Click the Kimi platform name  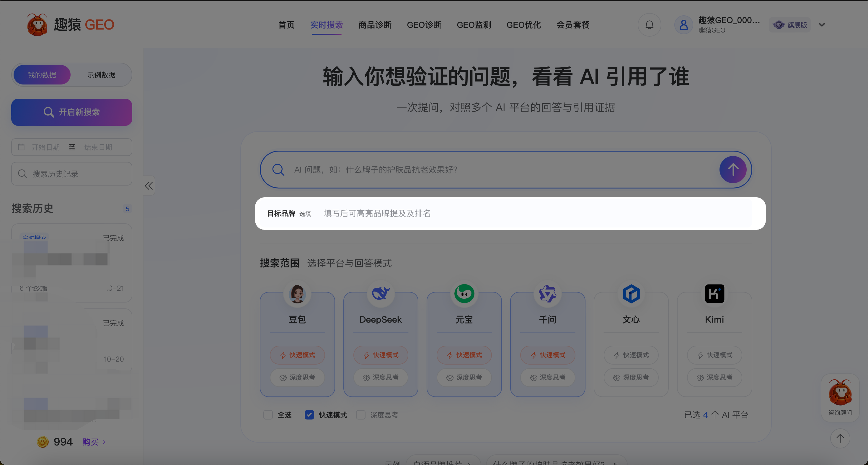pyautogui.click(x=714, y=319)
